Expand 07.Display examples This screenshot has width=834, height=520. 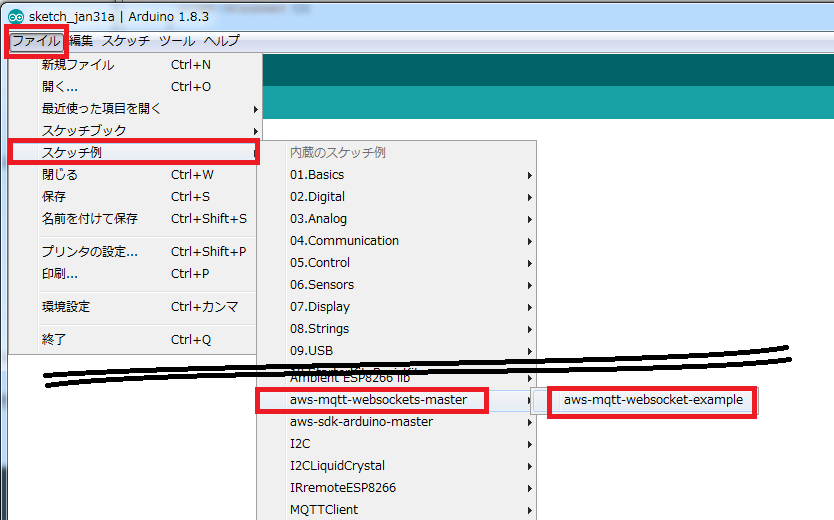click(396, 307)
